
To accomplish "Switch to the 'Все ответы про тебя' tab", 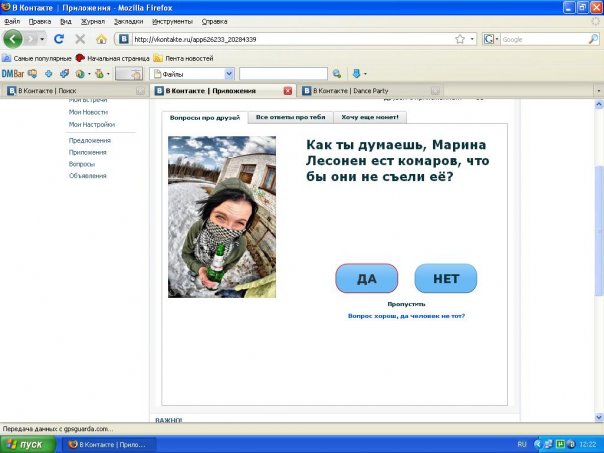I will click(x=289, y=117).
